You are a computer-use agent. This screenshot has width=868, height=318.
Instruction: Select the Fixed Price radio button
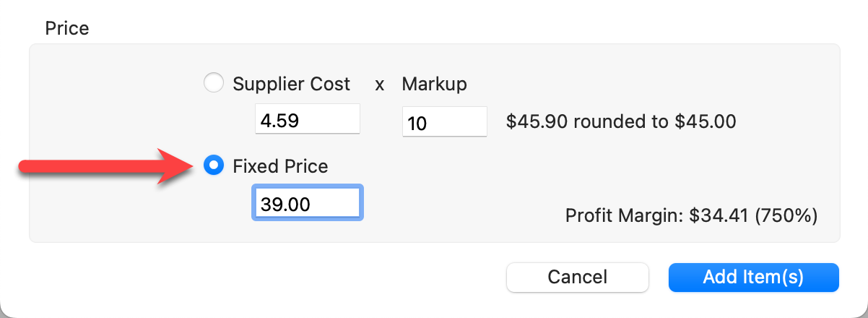click(x=214, y=166)
